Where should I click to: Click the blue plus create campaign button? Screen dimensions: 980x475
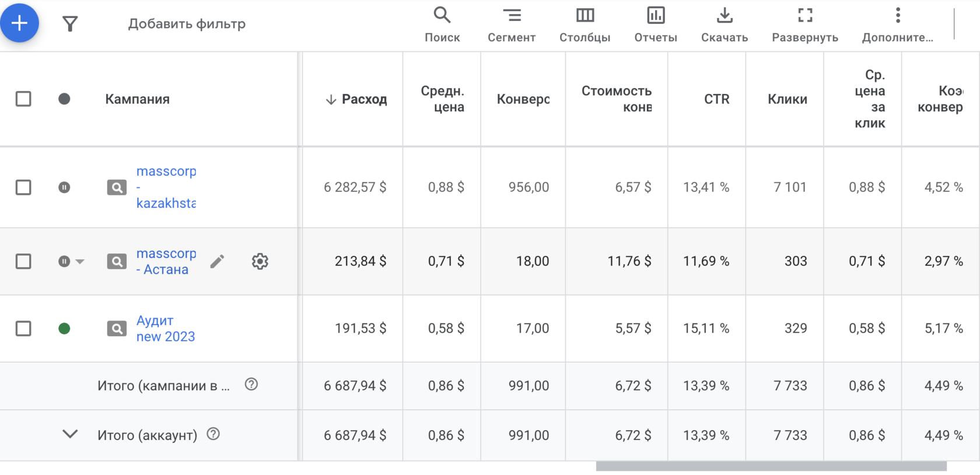coord(19,23)
